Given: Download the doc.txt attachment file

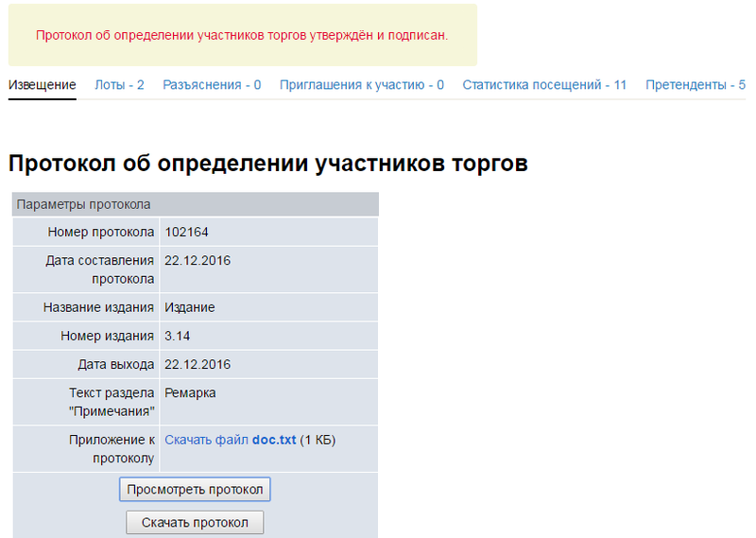Looking at the screenshot, I should click(231, 440).
